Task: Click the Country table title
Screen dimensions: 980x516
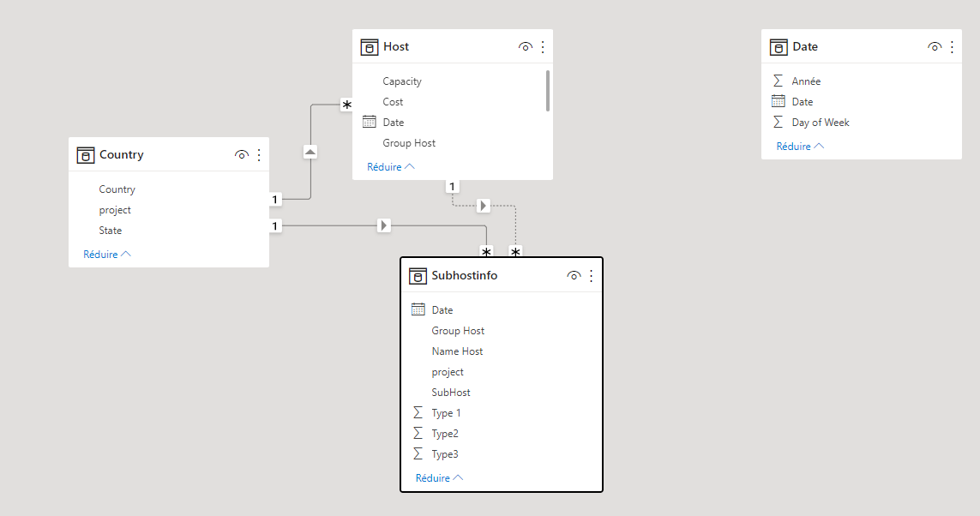Action: [121, 155]
